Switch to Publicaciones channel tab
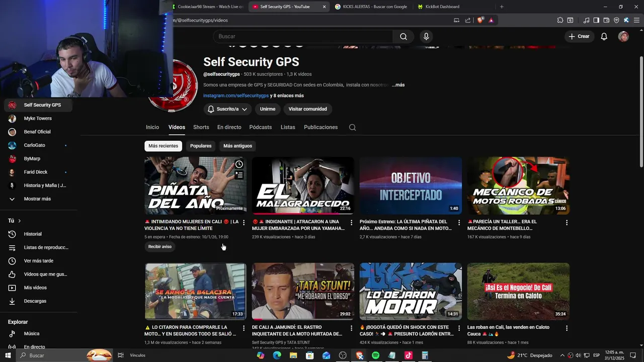The width and height of the screenshot is (644, 362). [320, 127]
